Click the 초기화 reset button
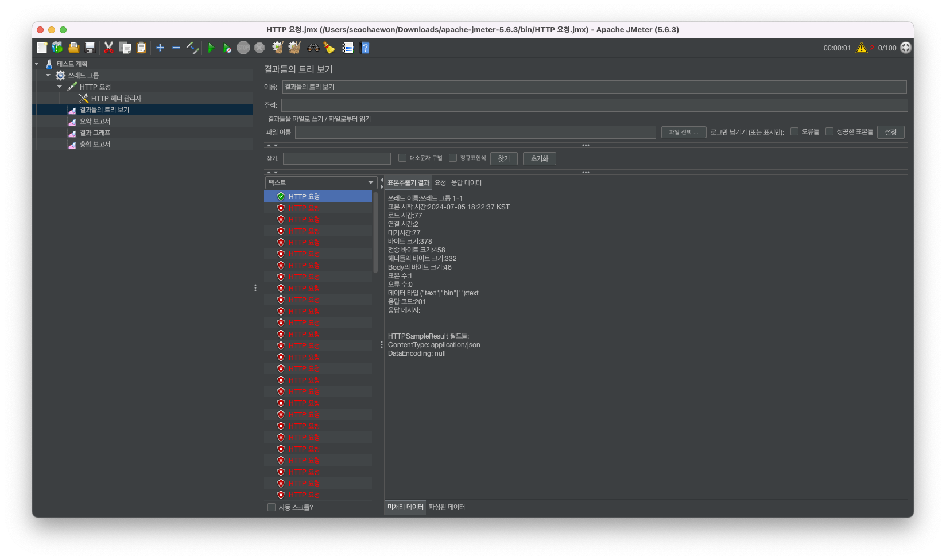Viewport: 946px width, 560px height. point(540,158)
